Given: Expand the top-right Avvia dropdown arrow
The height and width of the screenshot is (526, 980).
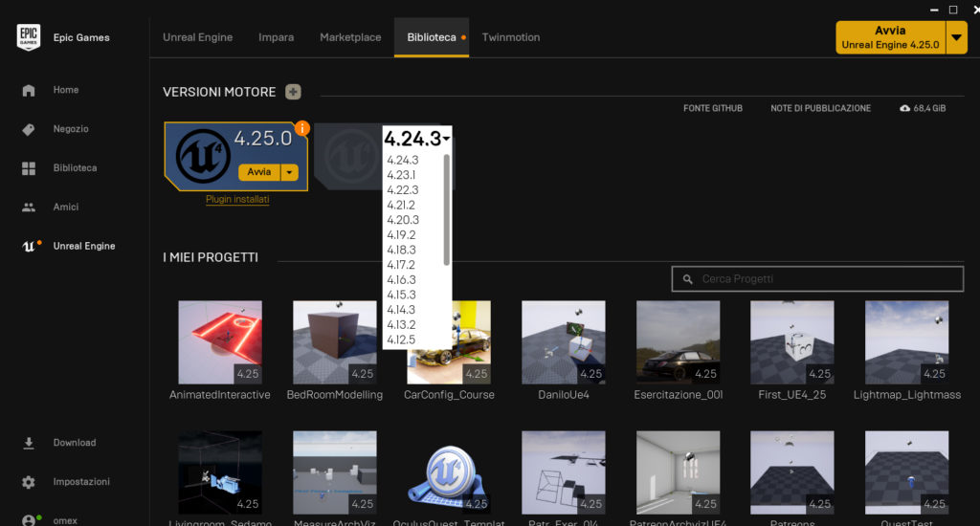Looking at the screenshot, I should click(x=956, y=37).
